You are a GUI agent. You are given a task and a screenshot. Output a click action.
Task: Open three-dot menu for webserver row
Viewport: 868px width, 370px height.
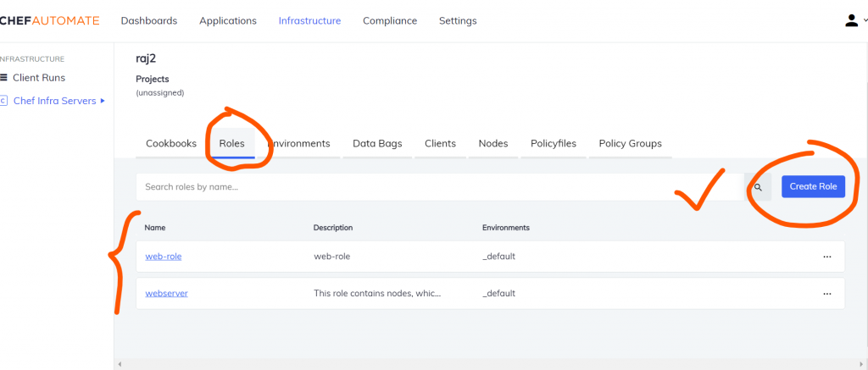coord(827,294)
